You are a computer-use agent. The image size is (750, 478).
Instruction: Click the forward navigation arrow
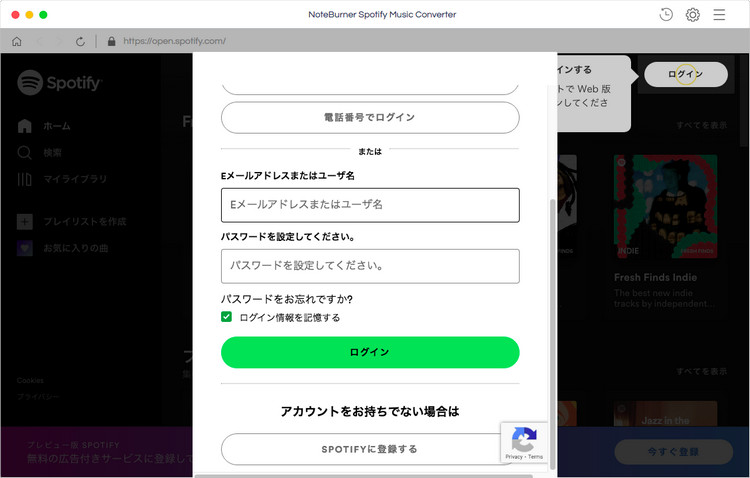coord(59,42)
